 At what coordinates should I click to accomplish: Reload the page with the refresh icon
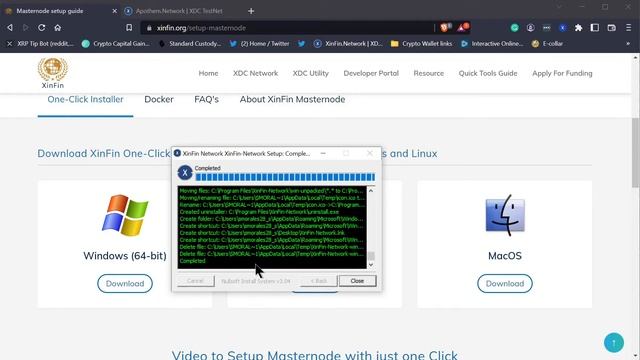[x=42, y=27]
